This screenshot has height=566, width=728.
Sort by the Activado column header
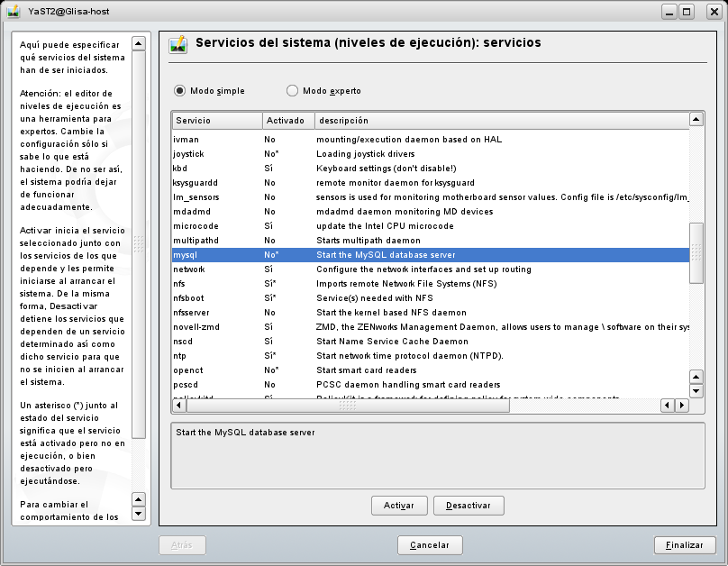coord(288,120)
